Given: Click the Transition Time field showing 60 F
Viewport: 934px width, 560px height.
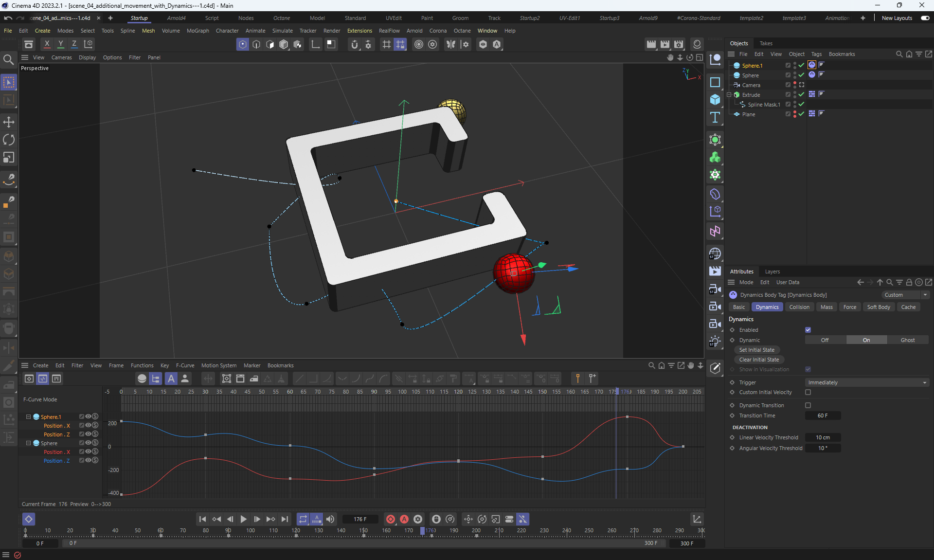Looking at the screenshot, I should click(x=822, y=415).
